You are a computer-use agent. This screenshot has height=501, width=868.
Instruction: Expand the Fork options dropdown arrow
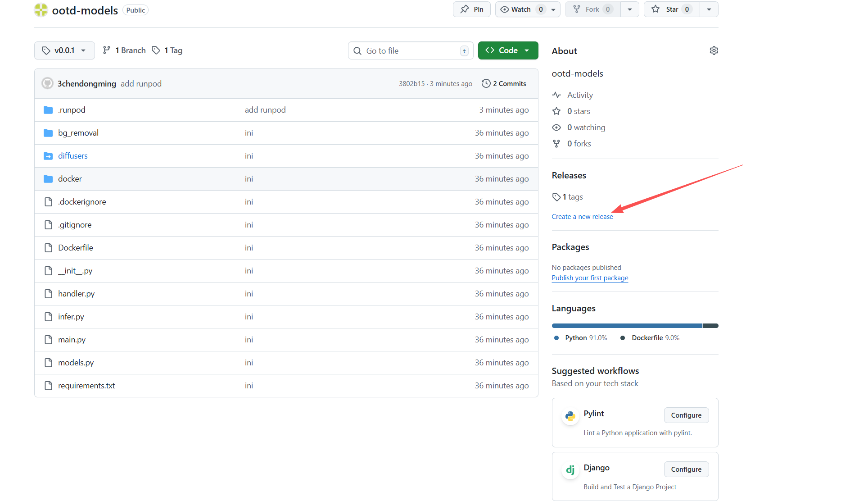(x=629, y=9)
